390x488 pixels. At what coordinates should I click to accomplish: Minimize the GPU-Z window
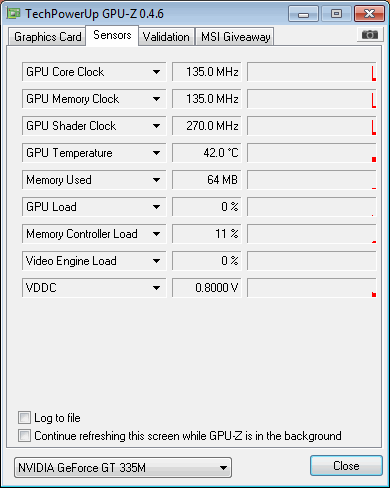pos(303,14)
